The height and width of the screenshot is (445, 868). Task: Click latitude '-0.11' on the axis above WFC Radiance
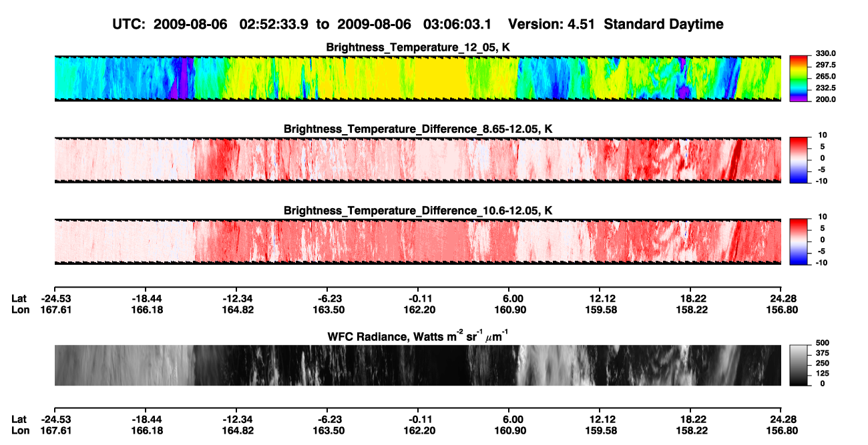(418, 298)
